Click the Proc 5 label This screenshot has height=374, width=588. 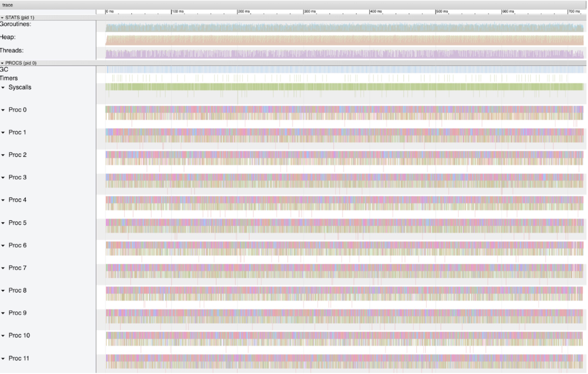click(18, 223)
